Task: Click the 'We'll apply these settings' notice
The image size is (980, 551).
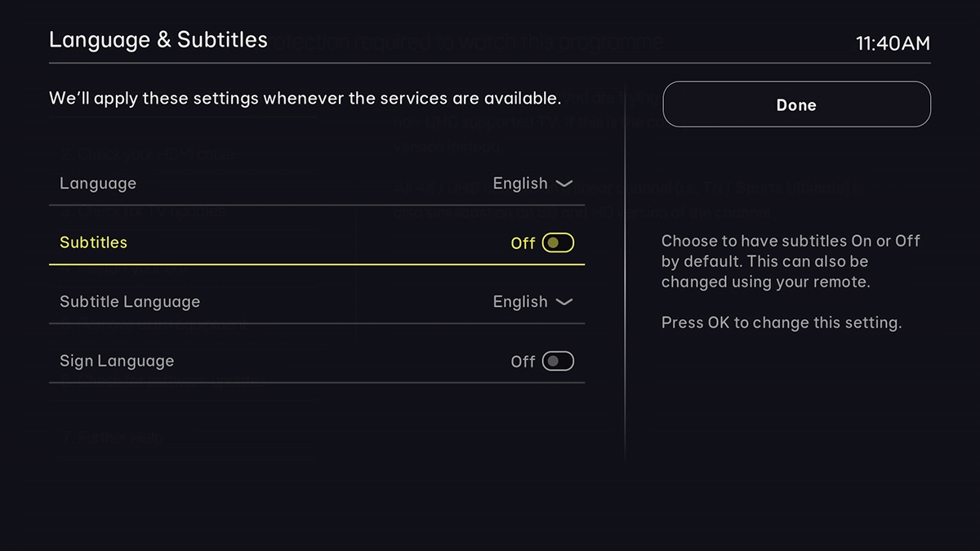Action: 305,99
